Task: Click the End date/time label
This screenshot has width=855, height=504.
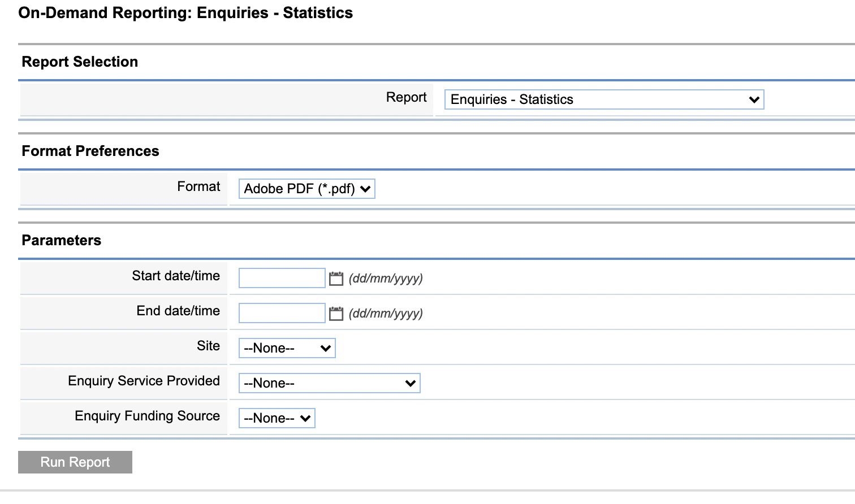Action: click(178, 311)
